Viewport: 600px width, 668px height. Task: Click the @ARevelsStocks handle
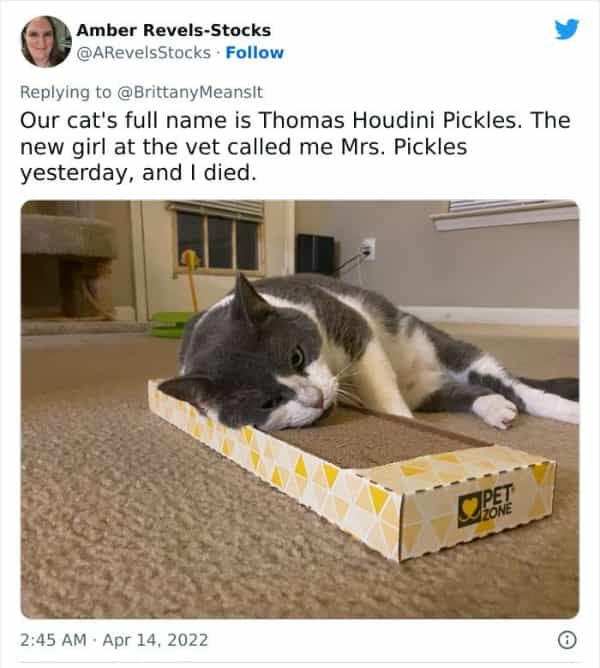coord(144,53)
